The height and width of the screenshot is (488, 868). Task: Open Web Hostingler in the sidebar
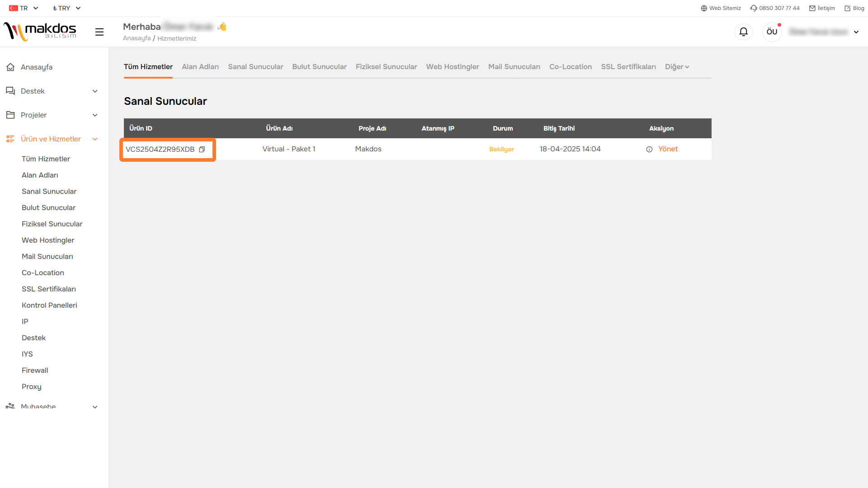tap(48, 240)
